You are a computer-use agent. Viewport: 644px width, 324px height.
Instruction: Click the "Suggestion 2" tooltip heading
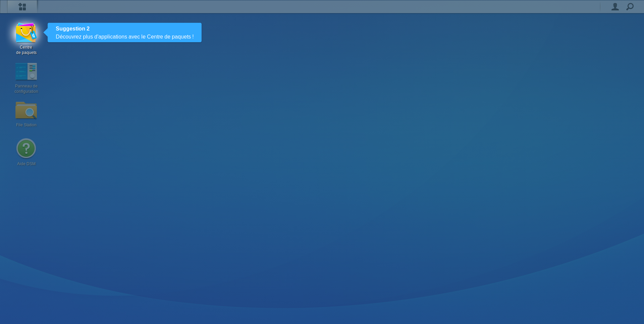[x=72, y=29]
